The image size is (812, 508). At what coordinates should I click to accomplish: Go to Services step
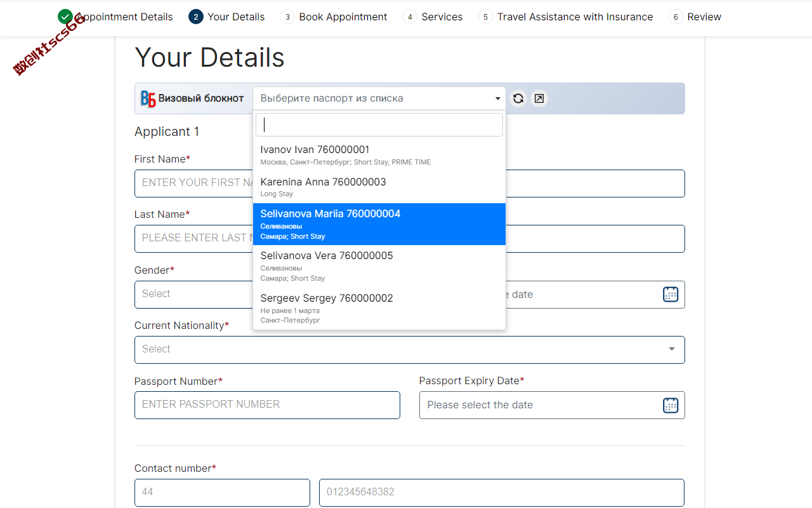[x=433, y=17]
